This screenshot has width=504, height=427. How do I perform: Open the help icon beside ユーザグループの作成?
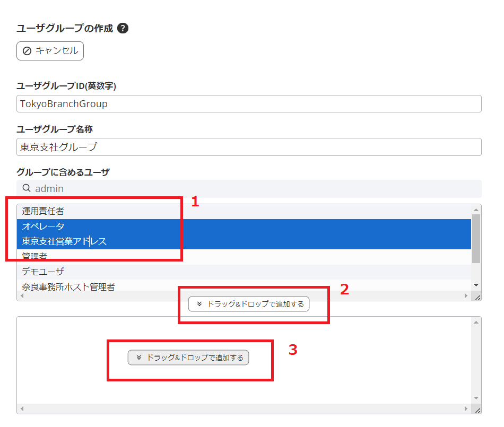[x=123, y=29]
